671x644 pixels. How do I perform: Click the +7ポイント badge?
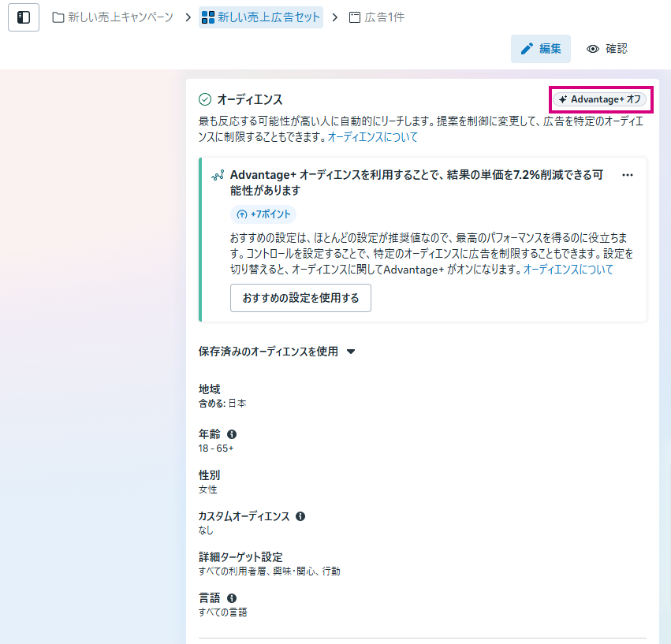(x=264, y=214)
